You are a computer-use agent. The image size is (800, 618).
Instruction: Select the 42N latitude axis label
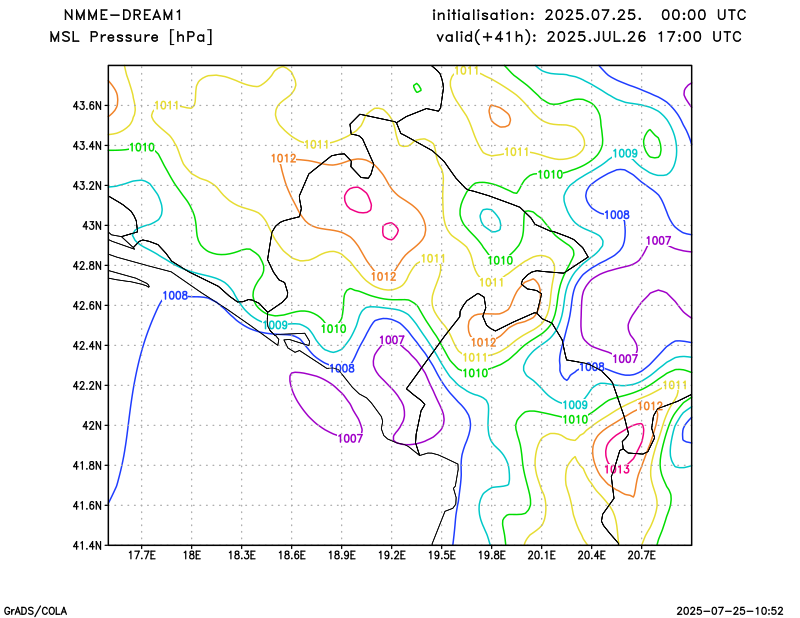point(92,426)
